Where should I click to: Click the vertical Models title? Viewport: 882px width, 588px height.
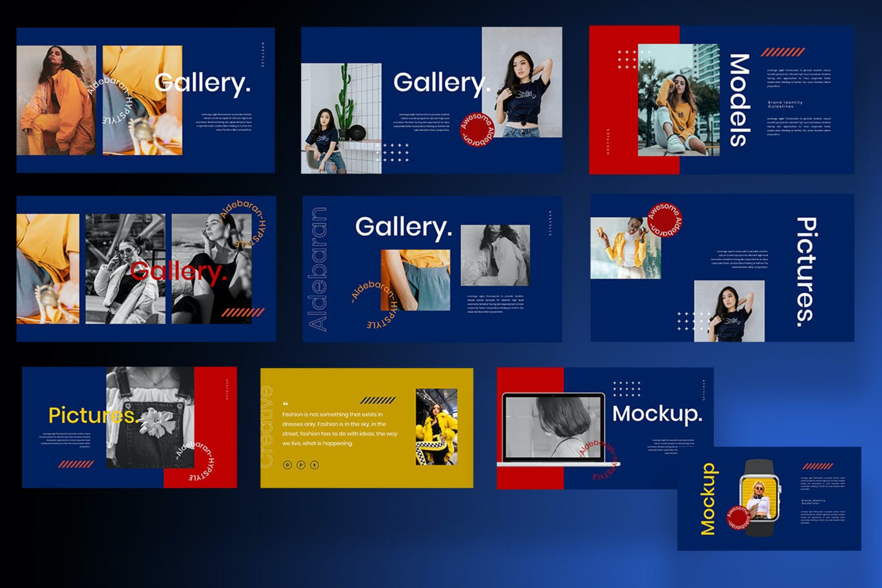739,100
